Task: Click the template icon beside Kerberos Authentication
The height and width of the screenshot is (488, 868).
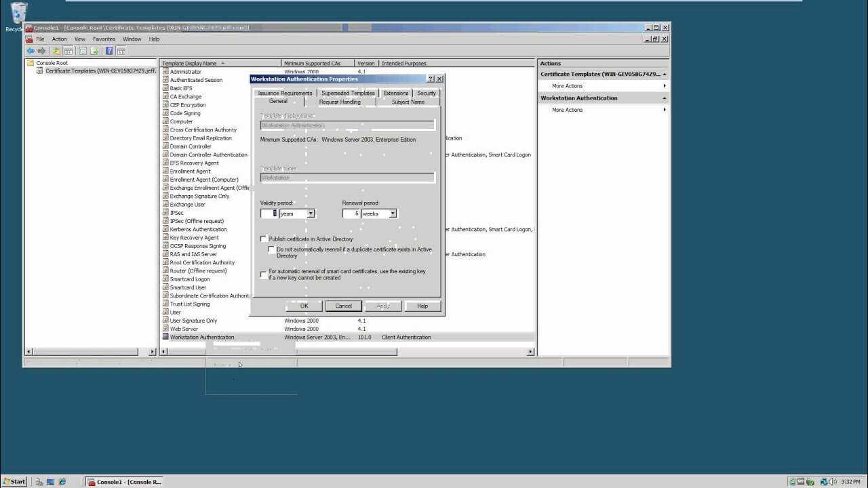Action: 165,229
